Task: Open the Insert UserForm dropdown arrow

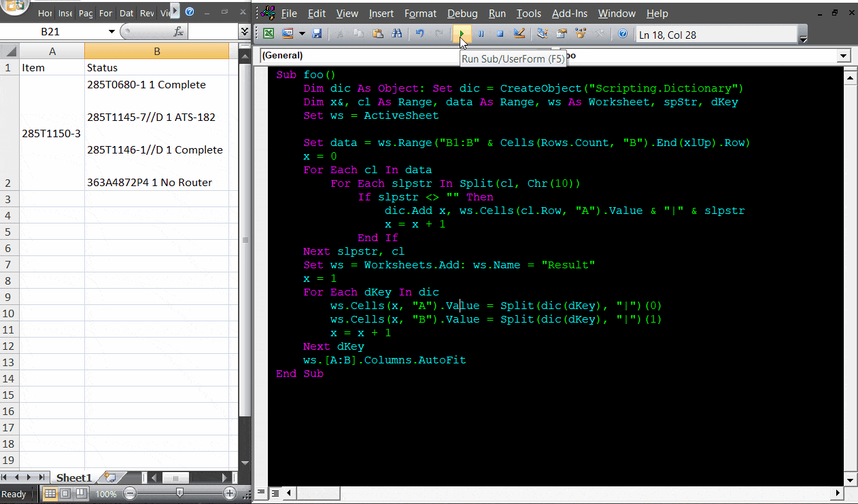Action: [302, 33]
